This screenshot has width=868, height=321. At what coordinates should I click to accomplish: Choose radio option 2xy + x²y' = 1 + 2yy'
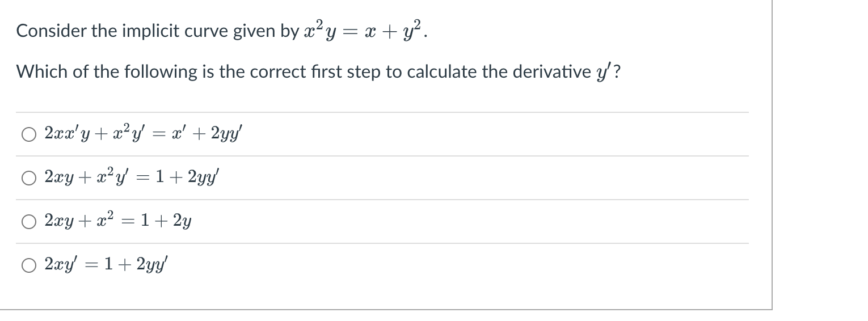(29, 178)
